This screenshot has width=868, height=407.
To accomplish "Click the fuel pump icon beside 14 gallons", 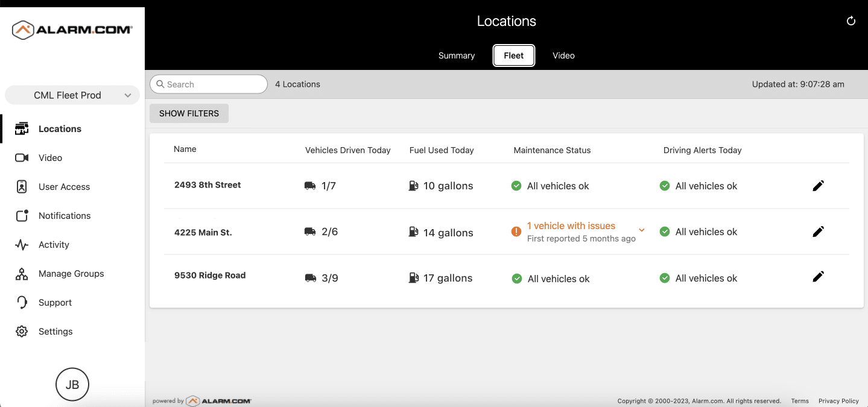I will pyautogui.click(x=413, y=232).
